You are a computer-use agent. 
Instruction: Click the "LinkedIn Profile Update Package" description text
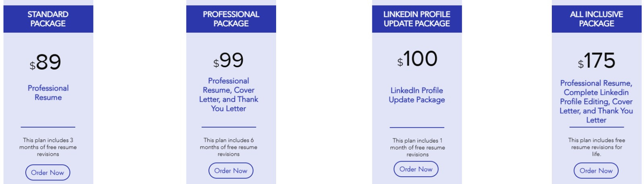[x=417, y=95]
